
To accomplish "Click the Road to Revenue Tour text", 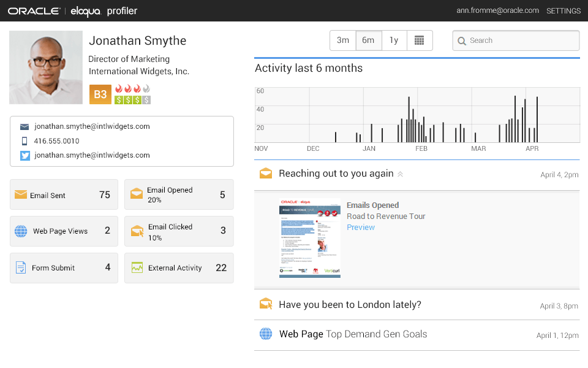I will (x=386, y=217).
